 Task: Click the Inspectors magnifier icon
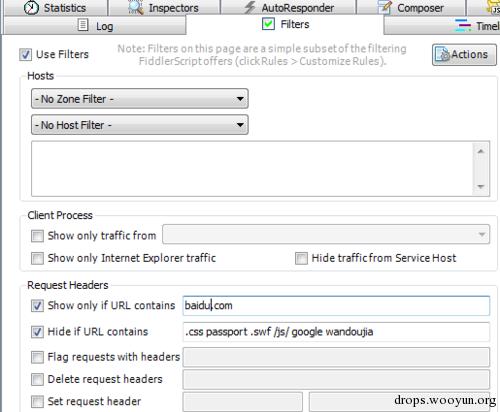136,7
